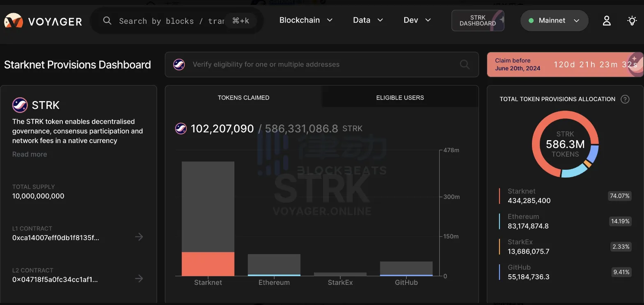Click the Verify eligibility addresses input field
Image resolution: width=644 pixels, height=305 pixels.
(322, 65)
